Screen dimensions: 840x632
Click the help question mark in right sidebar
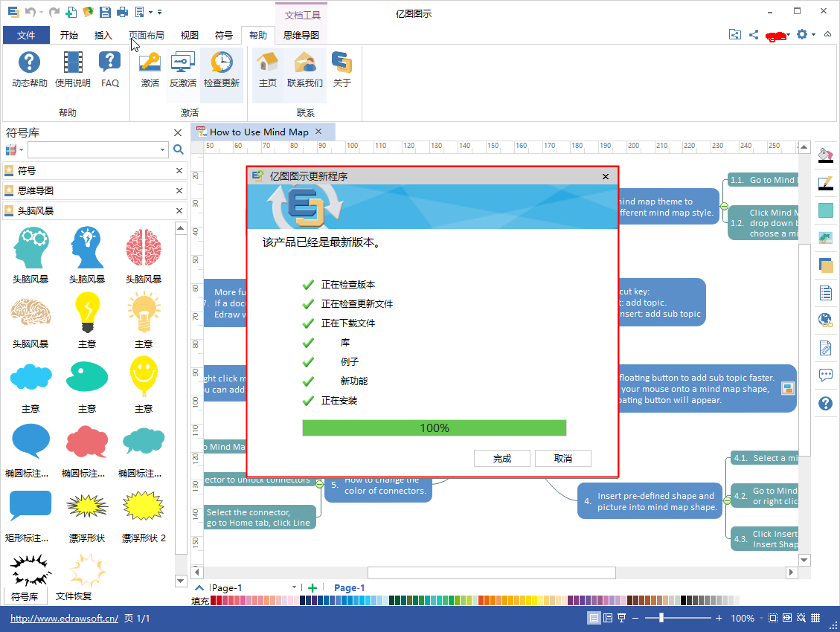coord(826,403)
